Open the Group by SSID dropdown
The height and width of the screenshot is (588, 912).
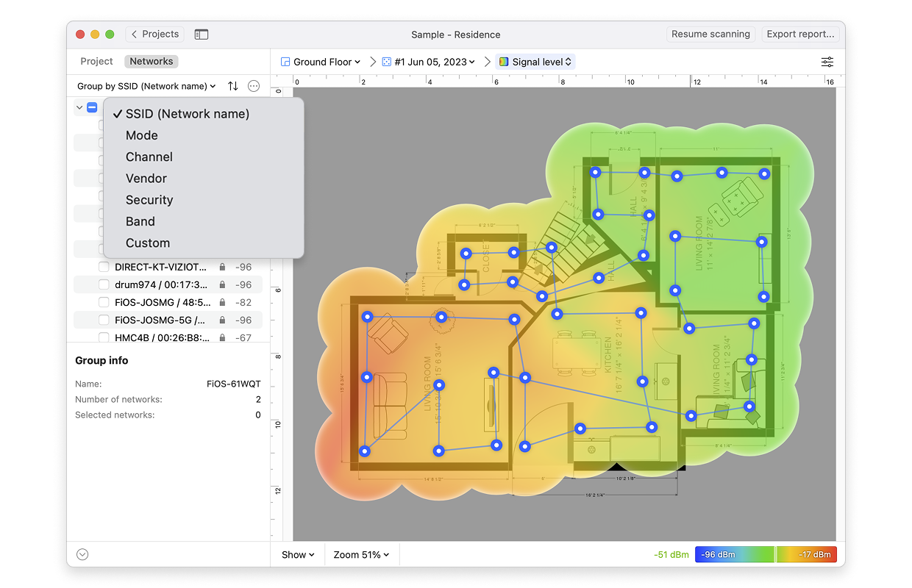(x=146, y=86)
